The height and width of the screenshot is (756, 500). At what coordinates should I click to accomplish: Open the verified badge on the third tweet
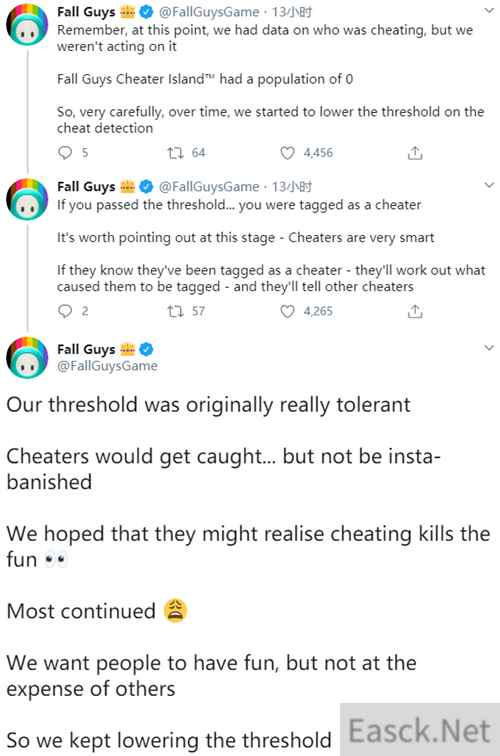tap(146, 349)
